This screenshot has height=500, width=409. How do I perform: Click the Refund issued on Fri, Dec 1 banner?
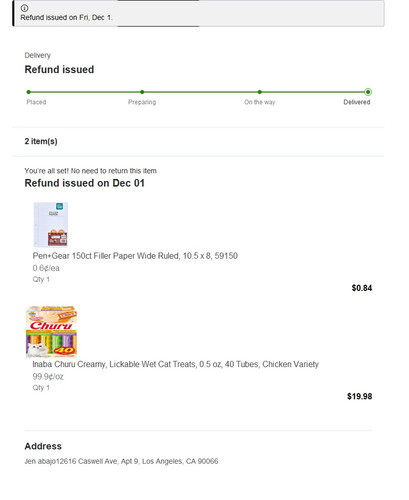[198, 13]
